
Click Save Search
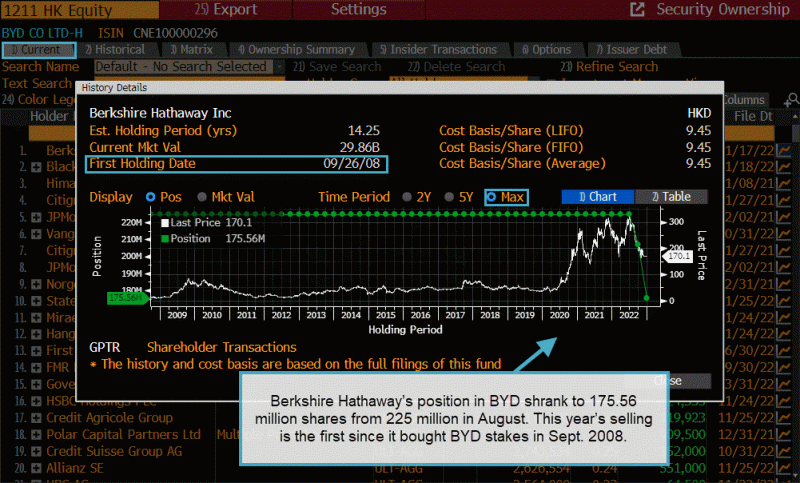(x=337, y=67)
